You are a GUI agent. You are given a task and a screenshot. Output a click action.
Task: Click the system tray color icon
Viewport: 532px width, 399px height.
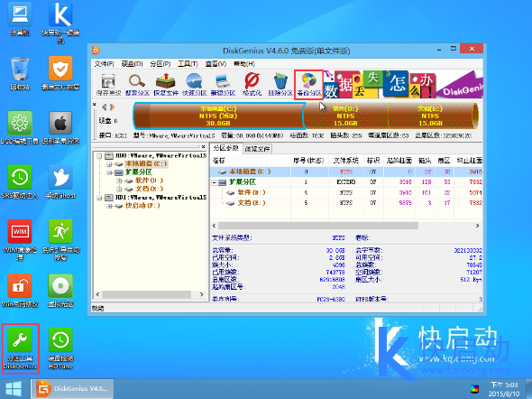coord(474,389)
